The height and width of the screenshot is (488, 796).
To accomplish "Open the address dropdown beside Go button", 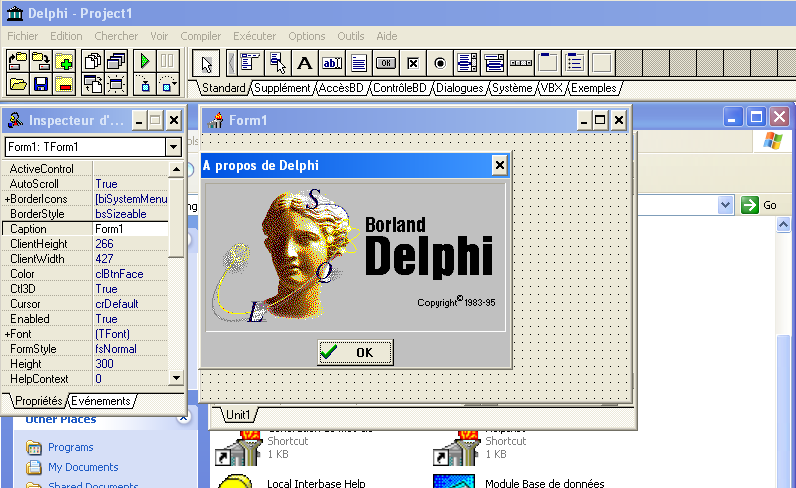I will (725, 205).
